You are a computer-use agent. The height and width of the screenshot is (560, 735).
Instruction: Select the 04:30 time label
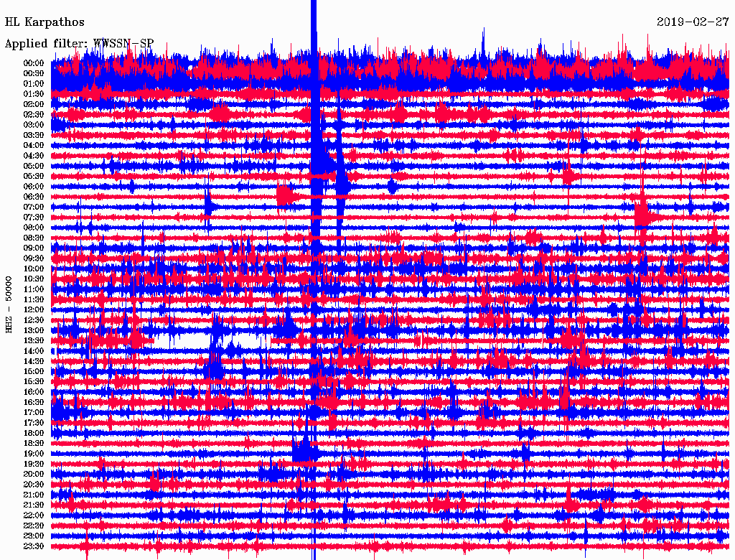34,155
